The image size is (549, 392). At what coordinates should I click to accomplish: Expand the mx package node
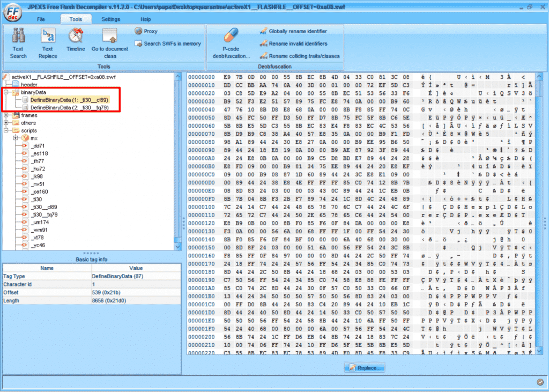16,138
